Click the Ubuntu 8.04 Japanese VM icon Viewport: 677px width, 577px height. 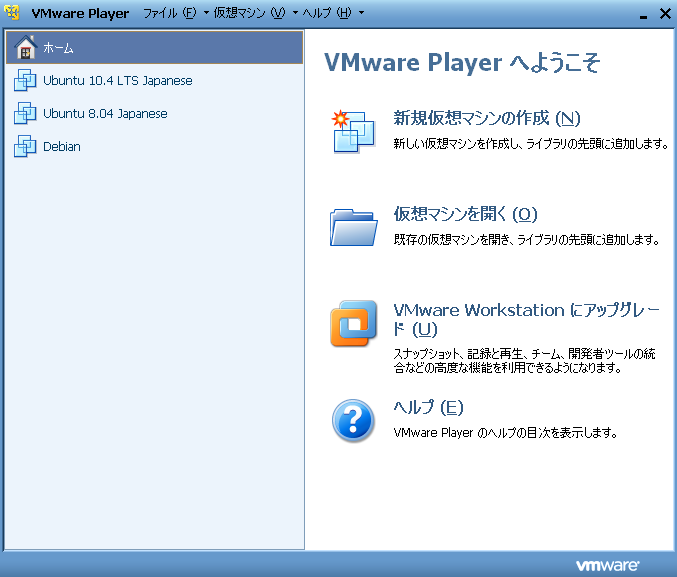tap(25, 113)
